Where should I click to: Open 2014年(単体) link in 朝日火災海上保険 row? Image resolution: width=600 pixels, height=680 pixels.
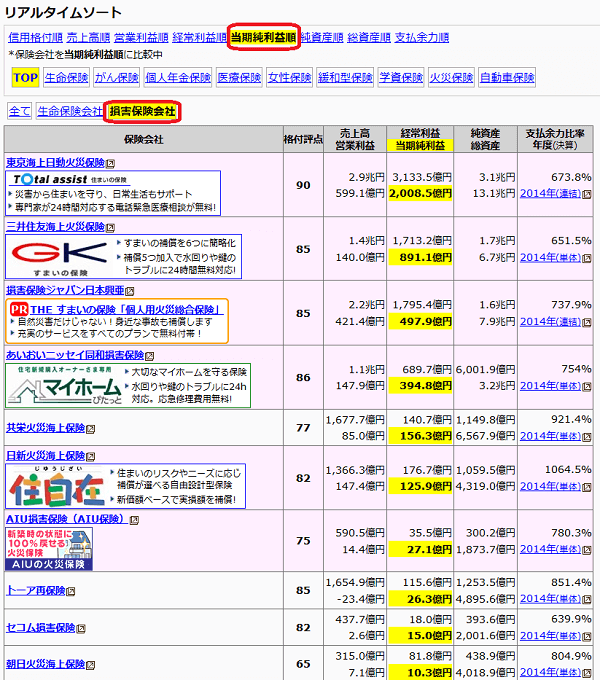coord(550,672)
